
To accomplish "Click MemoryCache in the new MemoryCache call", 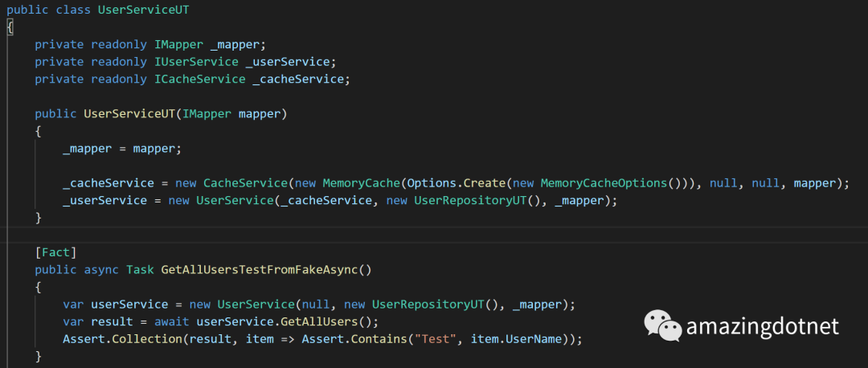I will point(362,182).
